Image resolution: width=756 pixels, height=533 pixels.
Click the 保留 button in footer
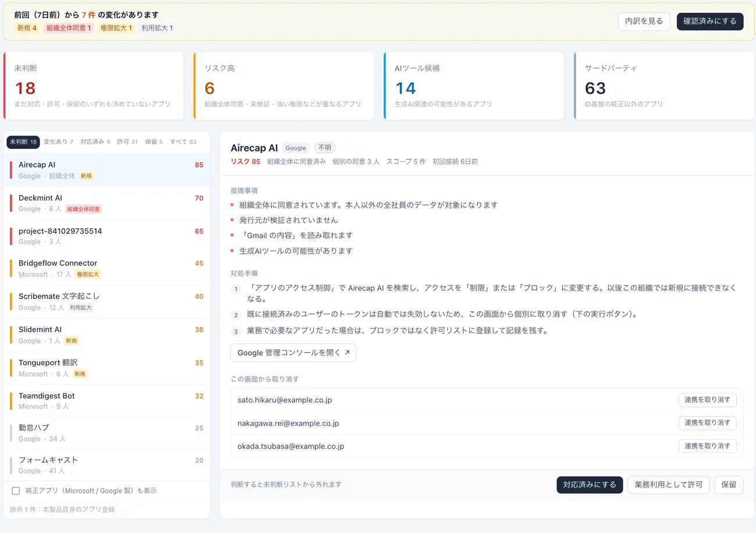[728, 485]
